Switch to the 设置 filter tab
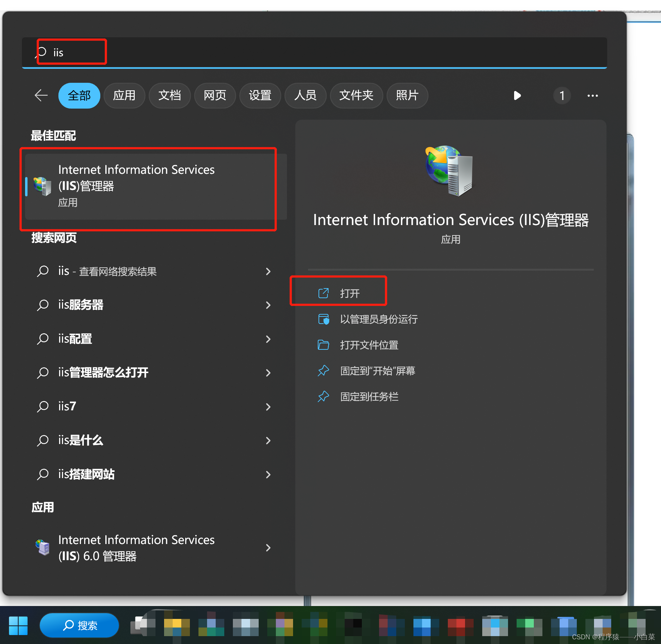661x644 pixels. [260, 95]
